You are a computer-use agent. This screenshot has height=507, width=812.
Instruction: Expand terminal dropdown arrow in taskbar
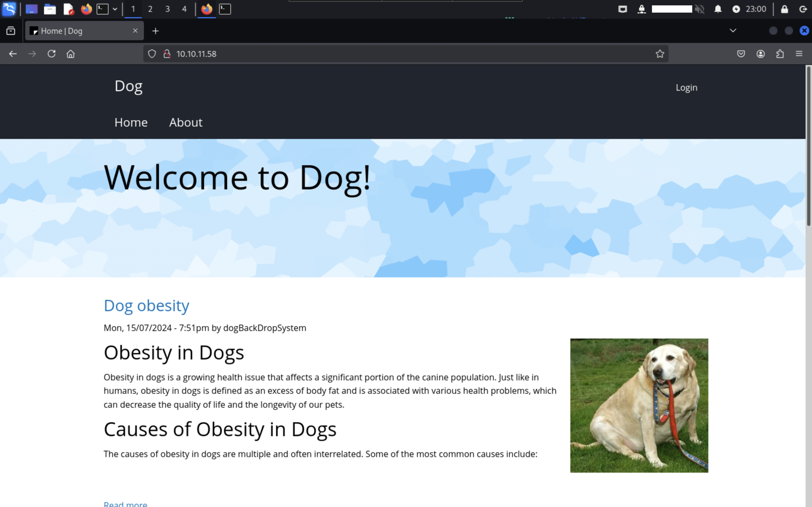[115, 9]
